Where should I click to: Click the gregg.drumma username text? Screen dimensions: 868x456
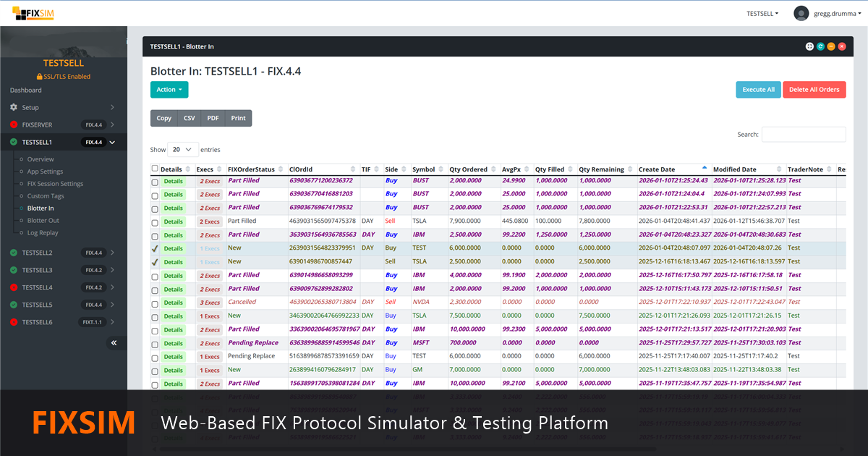pyautogui.click(x=834, y=13)
